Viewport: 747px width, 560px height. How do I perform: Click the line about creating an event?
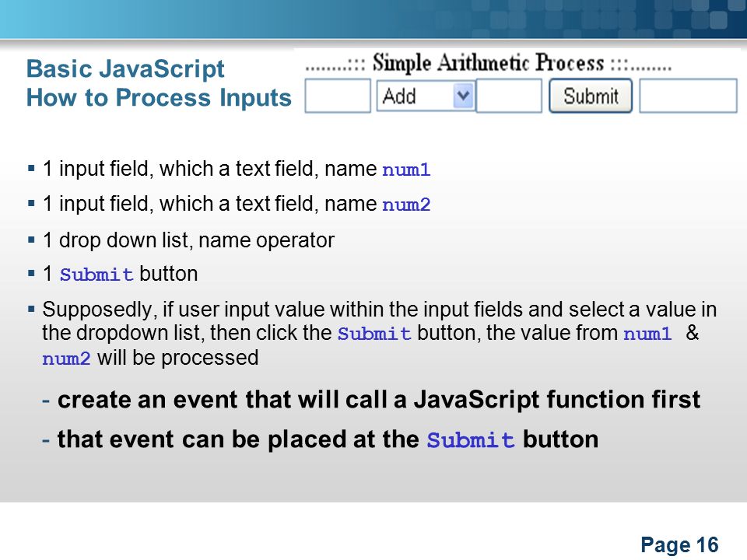click(372, 400)
